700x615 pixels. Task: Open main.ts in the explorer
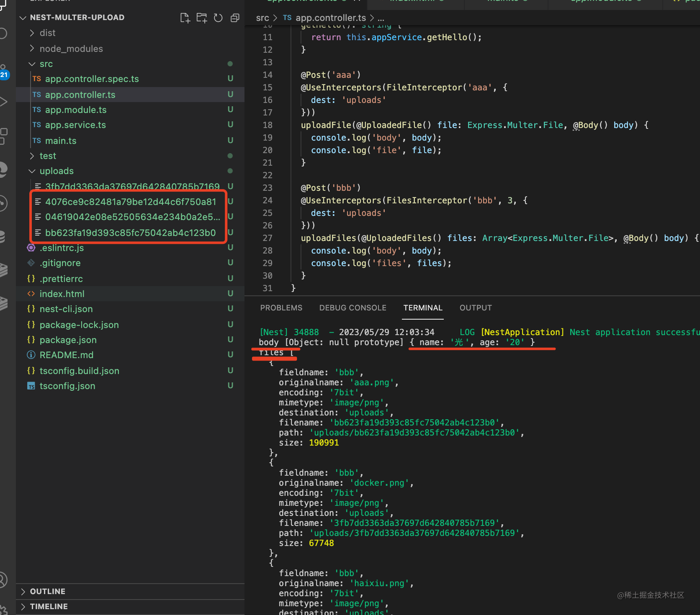tap(61, 141)
